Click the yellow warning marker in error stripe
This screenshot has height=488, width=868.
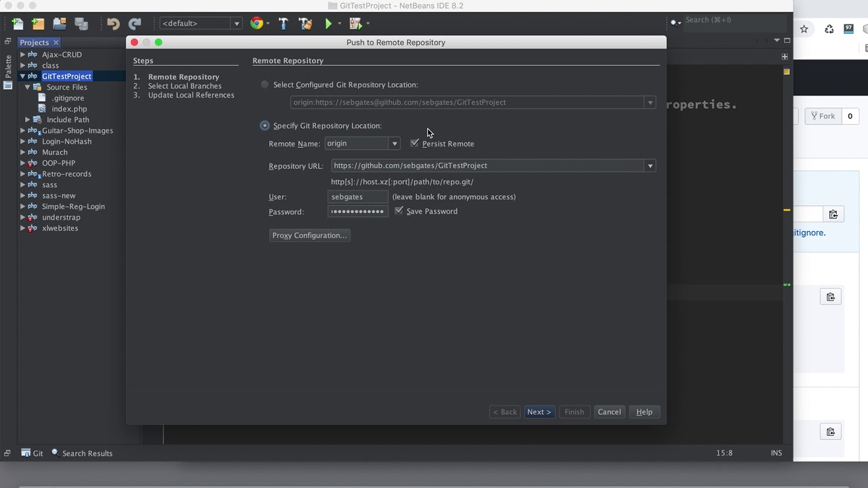(x=787, y=210)
